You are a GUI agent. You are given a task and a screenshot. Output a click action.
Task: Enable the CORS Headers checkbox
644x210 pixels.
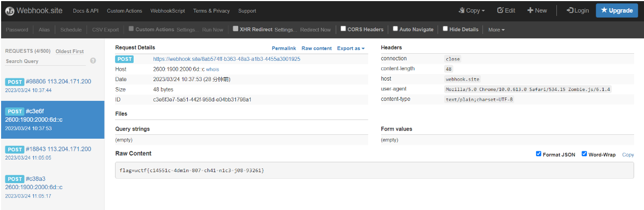pyautogui.click(x=343, y=29)
